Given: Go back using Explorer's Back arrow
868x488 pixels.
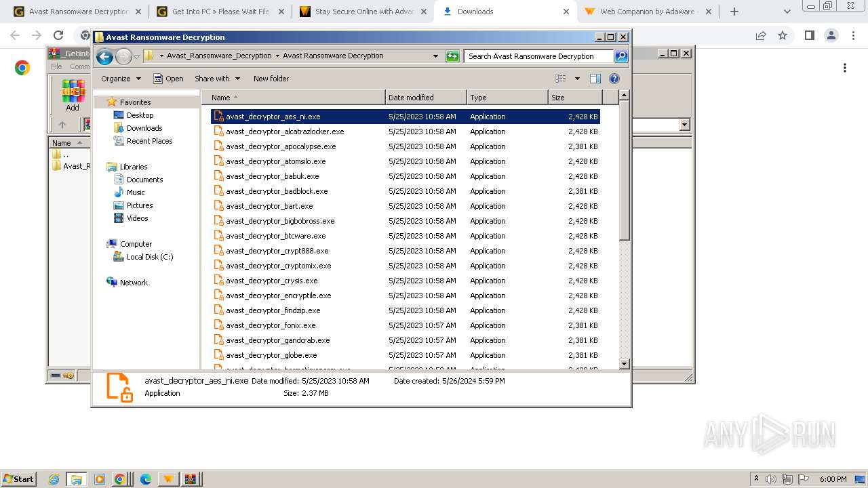Looking at the screenshot, I should (104, 57).
